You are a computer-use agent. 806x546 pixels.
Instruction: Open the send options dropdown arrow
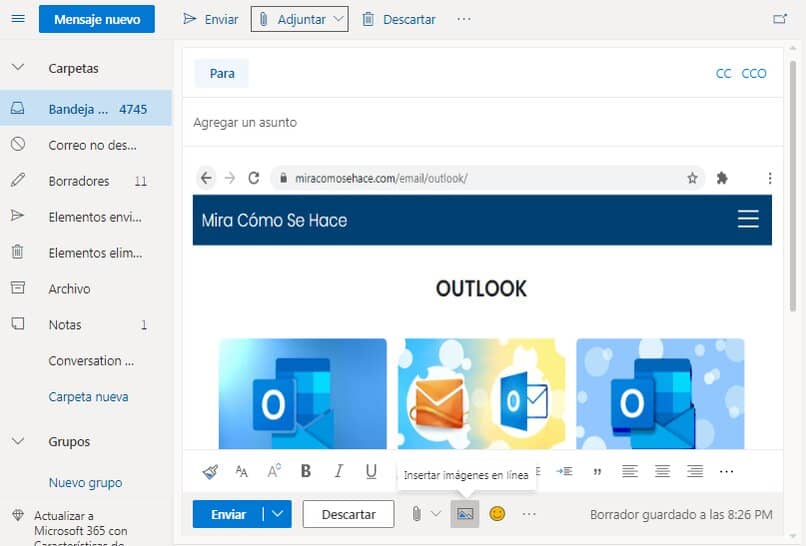278,514
